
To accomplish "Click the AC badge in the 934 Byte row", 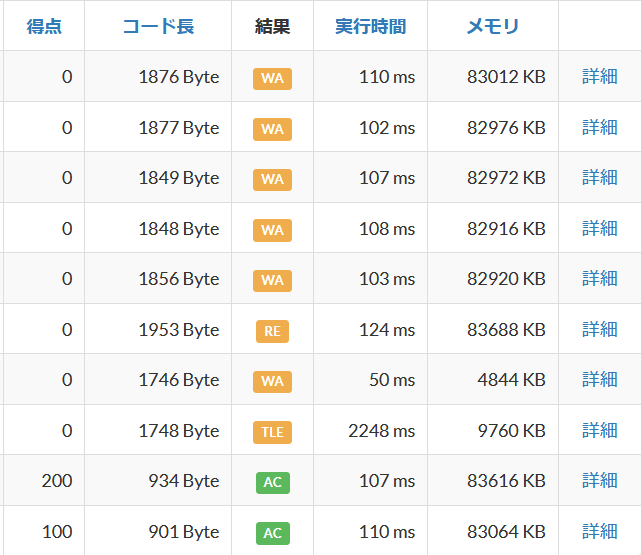I will pyautogui.click(x=273, y=483).
